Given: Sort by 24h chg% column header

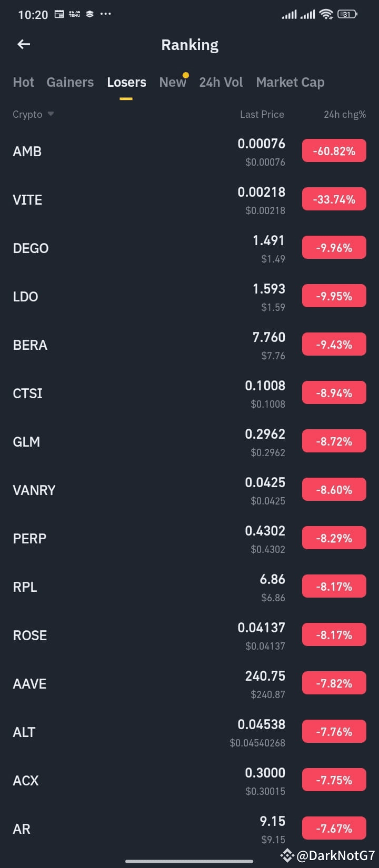Looking at the screenshot, I should [345, 114].
